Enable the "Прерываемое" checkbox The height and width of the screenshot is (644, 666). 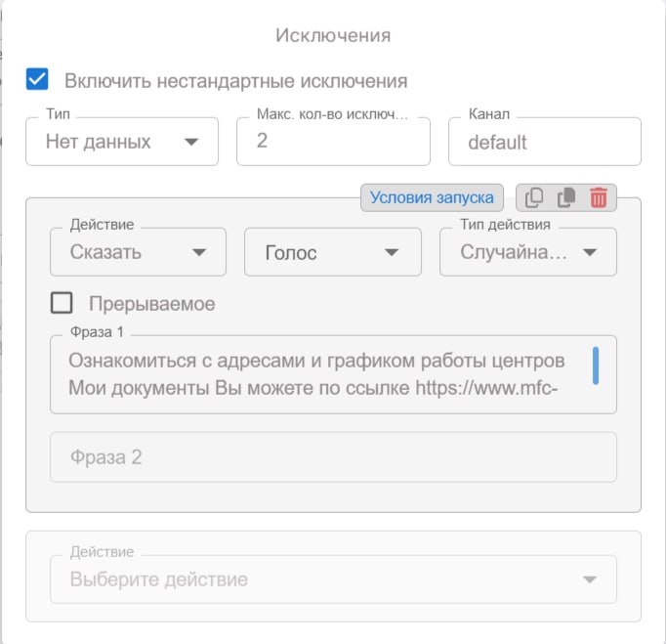pyautogui.click(x=62, y=303)
